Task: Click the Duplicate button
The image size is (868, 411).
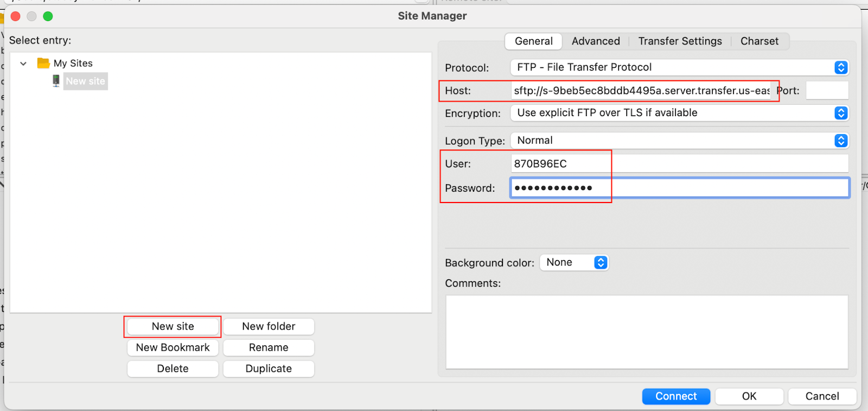Action: point(269,369)
